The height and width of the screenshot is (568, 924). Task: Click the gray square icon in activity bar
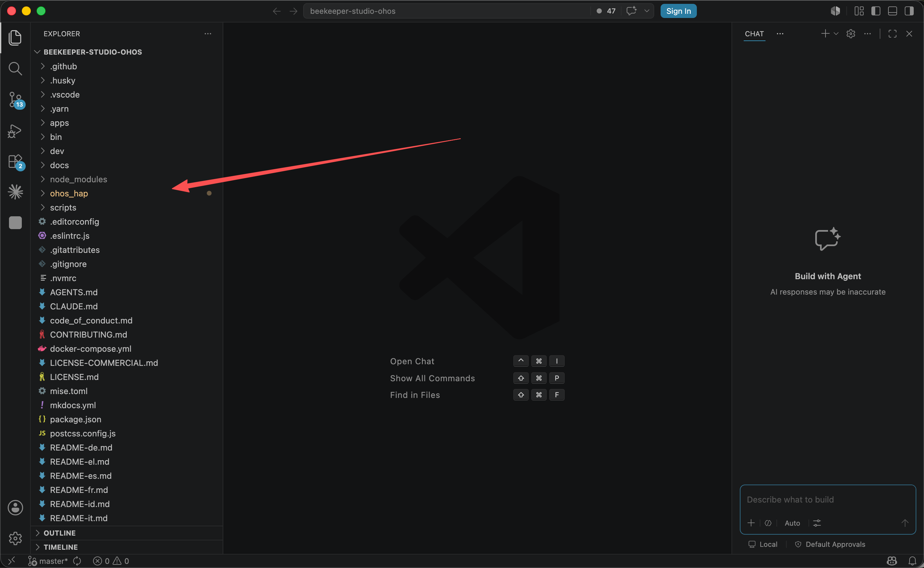(x=15, y=222)
